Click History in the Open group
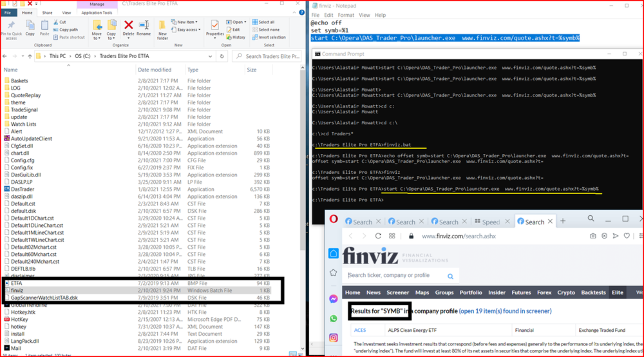This screenshot has height=357, width=644. (236, 37)
